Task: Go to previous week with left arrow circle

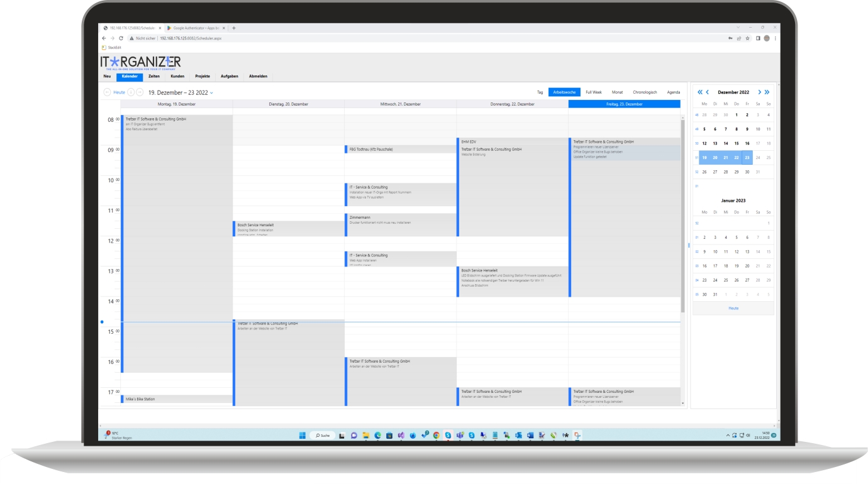Action: [107, 92]
